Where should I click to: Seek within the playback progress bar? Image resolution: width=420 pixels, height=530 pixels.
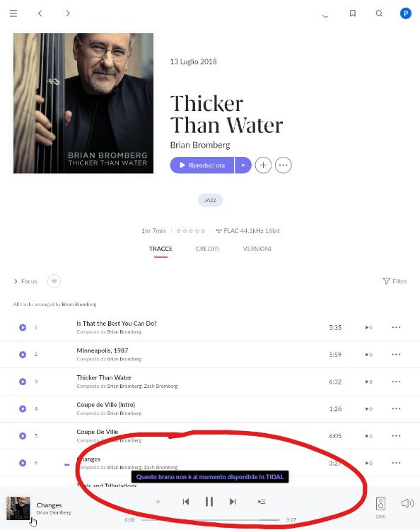(210, 520)
